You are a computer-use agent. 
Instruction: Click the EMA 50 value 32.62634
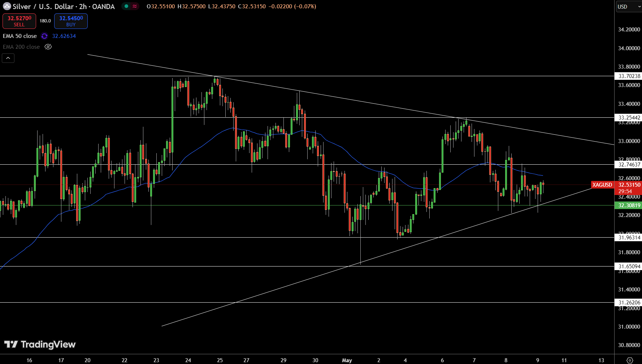(x=64, y=36)
